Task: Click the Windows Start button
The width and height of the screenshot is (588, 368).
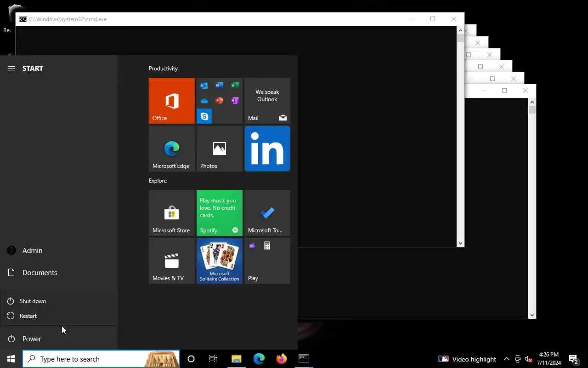Action: tap(11, 359)
